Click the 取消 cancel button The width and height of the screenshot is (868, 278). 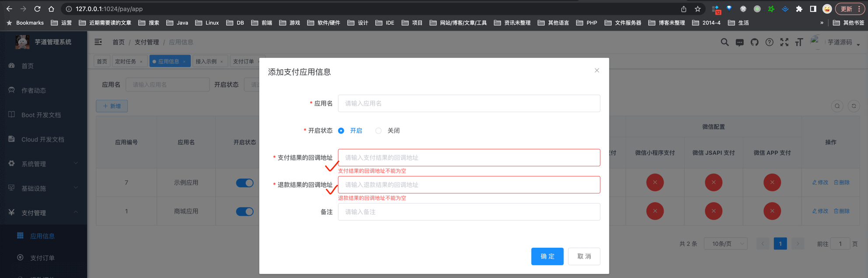pyautogui.click(x=584, y=257)
